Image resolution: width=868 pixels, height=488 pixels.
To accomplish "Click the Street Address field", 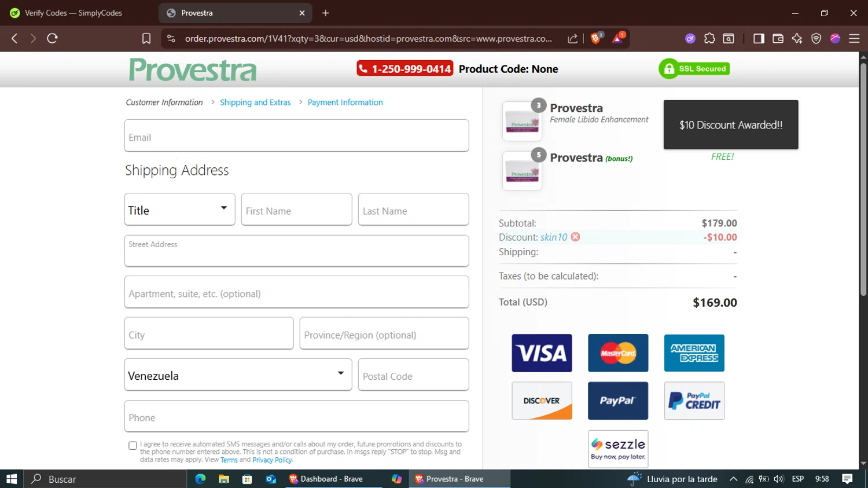I will pos(296,251).
